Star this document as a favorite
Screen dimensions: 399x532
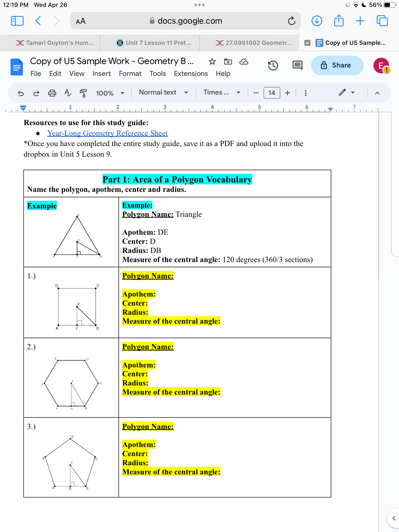point(212,62)
